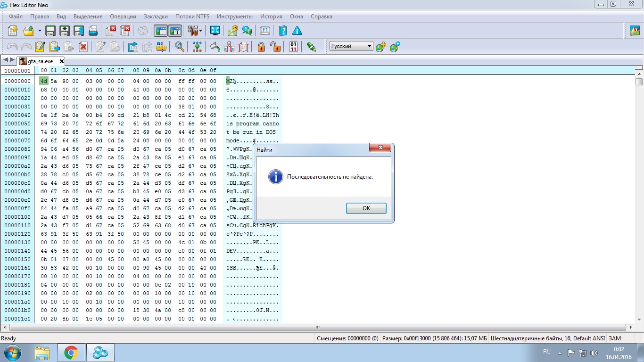
Task: Click the floppy disk Save icon
Action: coord(50,31)
